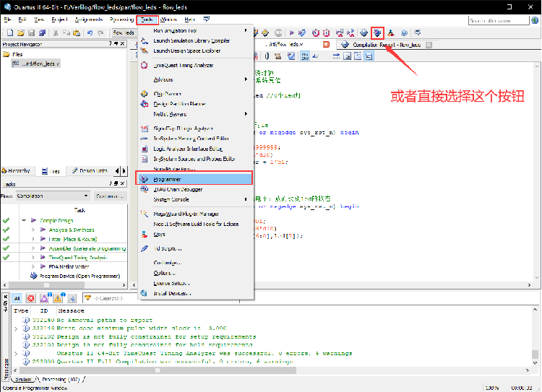Click the first red clock timing icon

coord(315,32)
